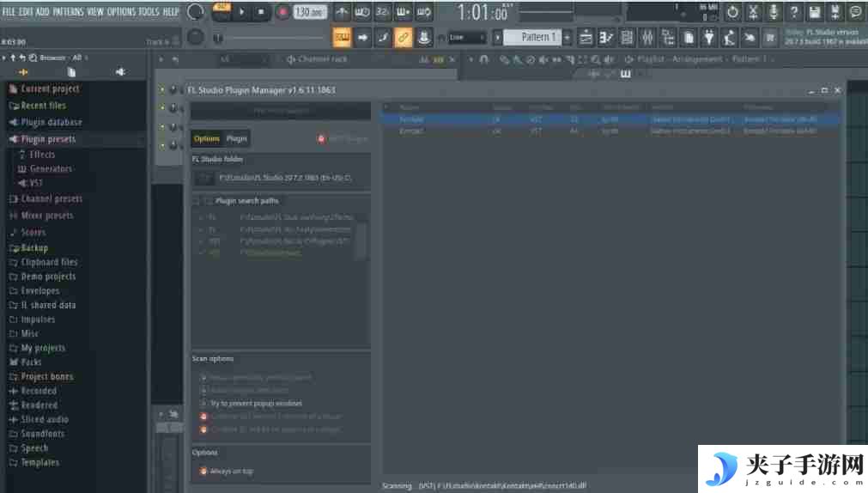This screenshot has width=868, height=493.
Task: Open the PATTERNS menu
Action: click(x=68, y=12)
